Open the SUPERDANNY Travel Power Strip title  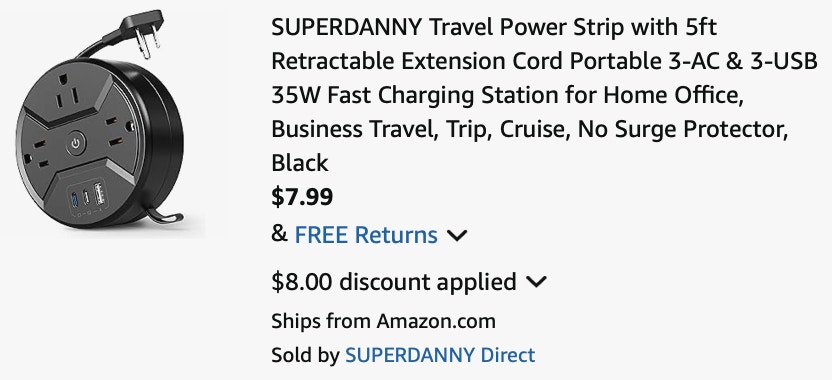pyautogui.click(x=544, y=95)
